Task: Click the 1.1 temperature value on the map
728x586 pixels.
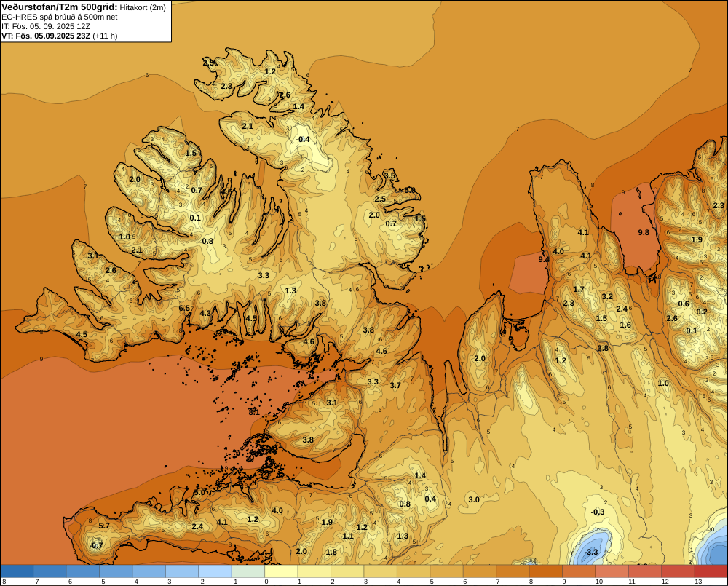Action: tap(348, 536)
